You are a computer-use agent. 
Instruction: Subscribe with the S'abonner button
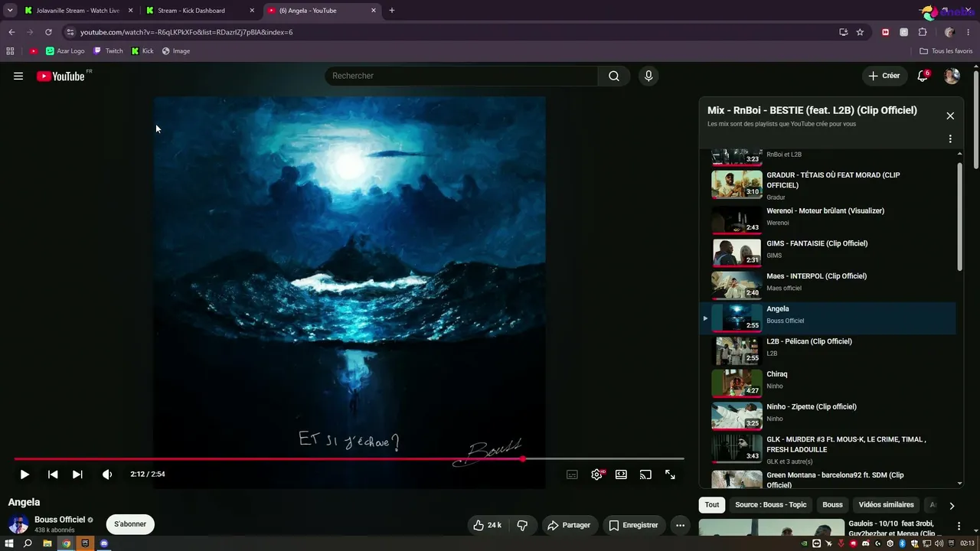130,524
